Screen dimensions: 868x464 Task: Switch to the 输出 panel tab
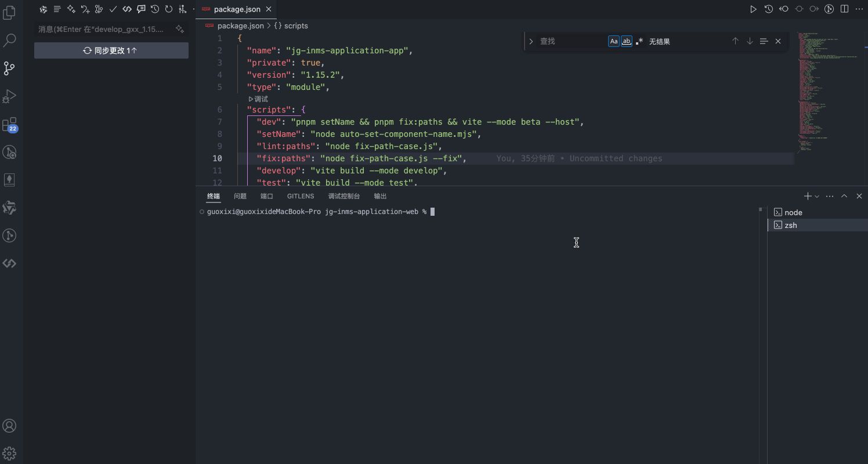click(380, 197)
